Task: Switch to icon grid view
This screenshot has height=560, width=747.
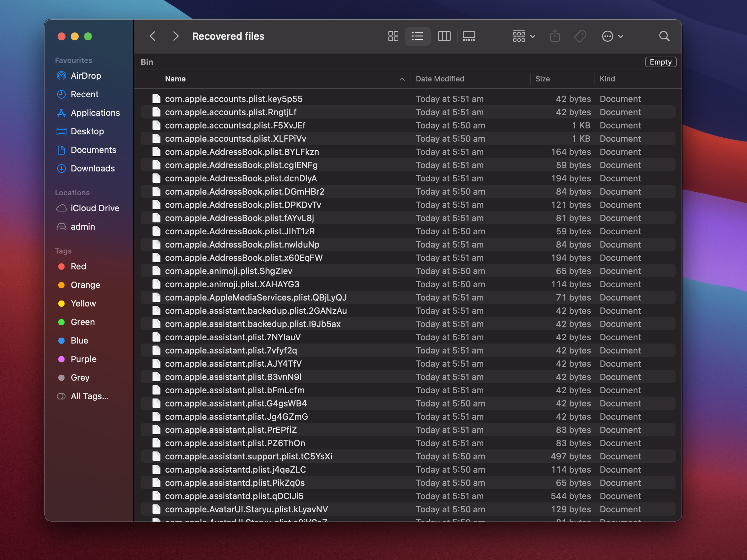Action: coord(393,36)
